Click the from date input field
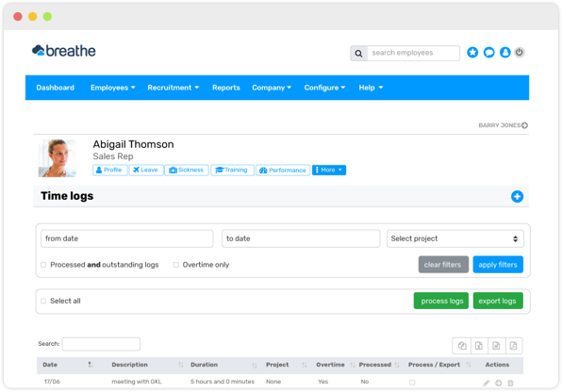562x392 pixels. tap(127, 238)
